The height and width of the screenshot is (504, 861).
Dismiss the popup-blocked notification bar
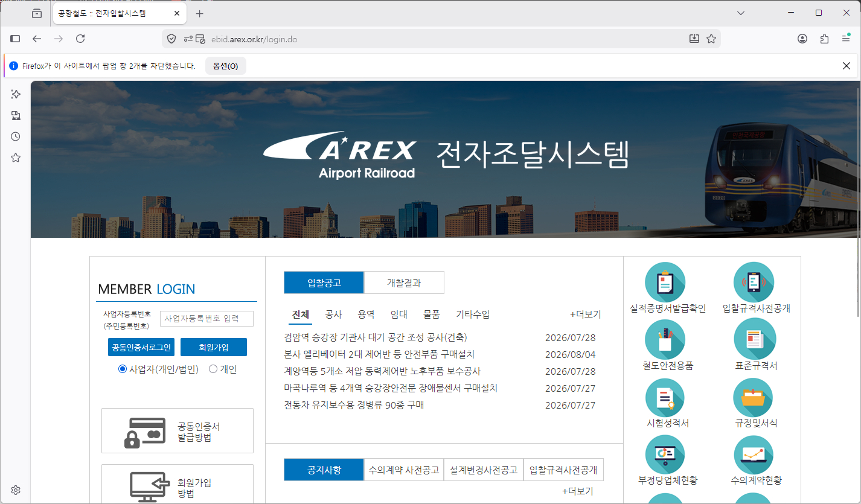[847, 66]
